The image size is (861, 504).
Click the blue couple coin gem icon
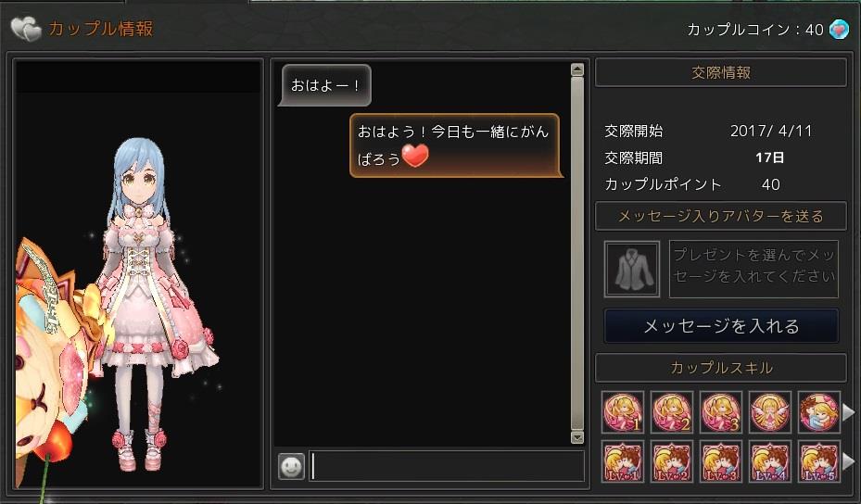(839, 29)
